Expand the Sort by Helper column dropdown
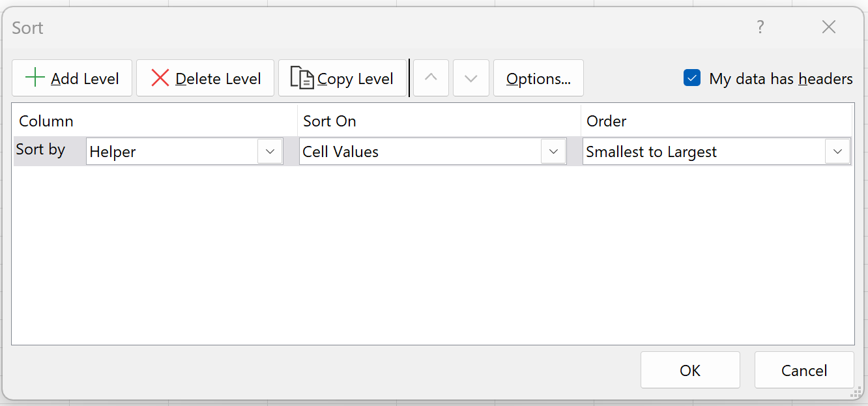Screen dimensions: 868x406 [x=270, y=151]
